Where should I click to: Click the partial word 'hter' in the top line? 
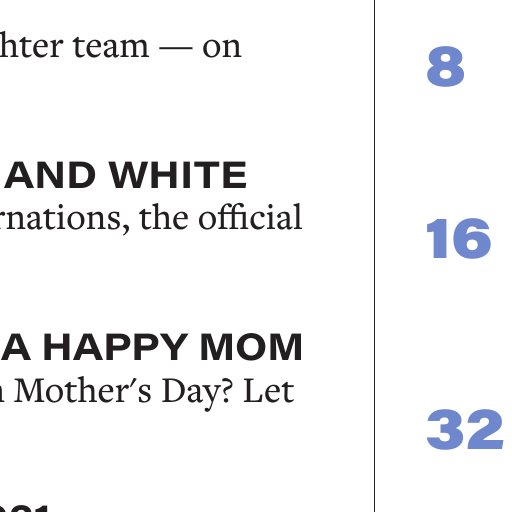[x=31, y=46]
